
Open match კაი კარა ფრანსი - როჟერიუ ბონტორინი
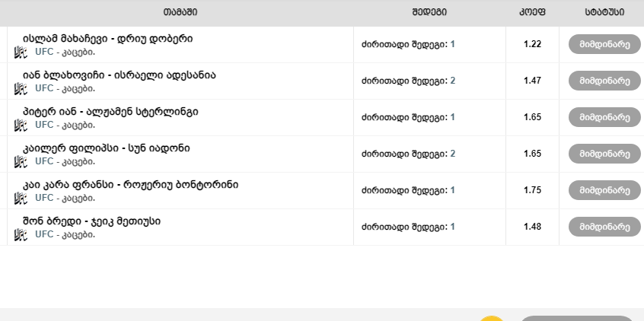pyautogui.click(x=130, y=184)
